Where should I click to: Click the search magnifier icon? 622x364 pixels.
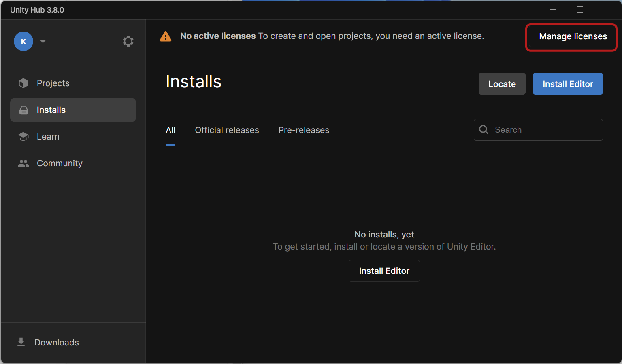(x=484, y=130)
